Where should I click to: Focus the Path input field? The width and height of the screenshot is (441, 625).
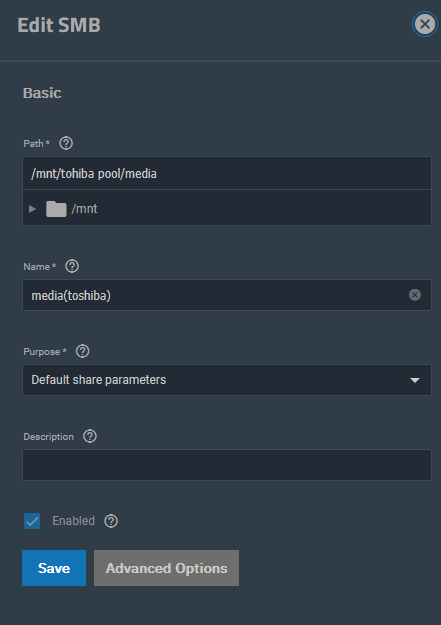(227, 173)
